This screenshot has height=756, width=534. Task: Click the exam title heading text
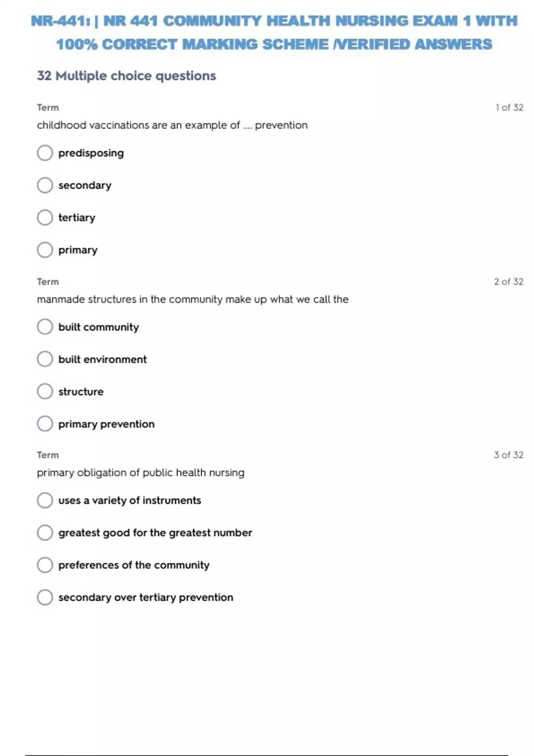pos(274,32)
